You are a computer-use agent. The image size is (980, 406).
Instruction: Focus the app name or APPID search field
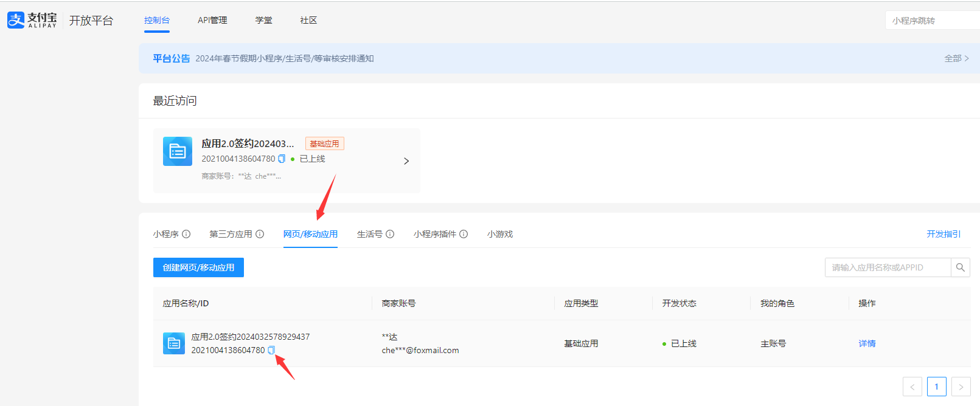click(888, 267)
